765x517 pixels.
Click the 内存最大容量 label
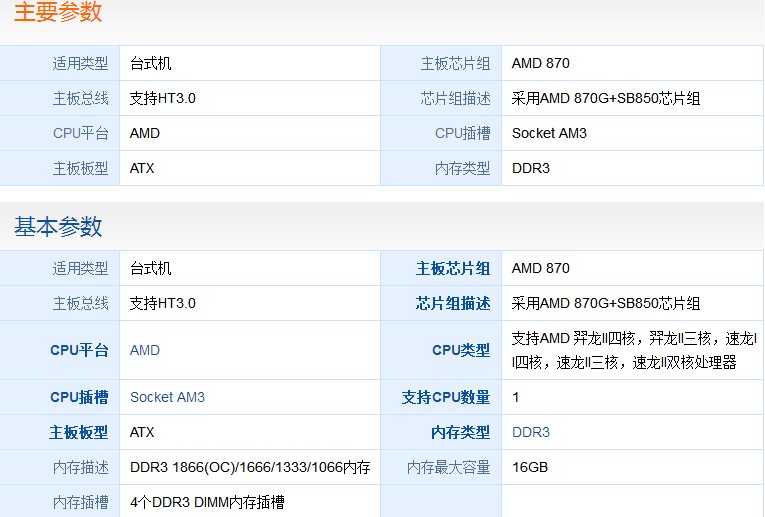point(448,467)
